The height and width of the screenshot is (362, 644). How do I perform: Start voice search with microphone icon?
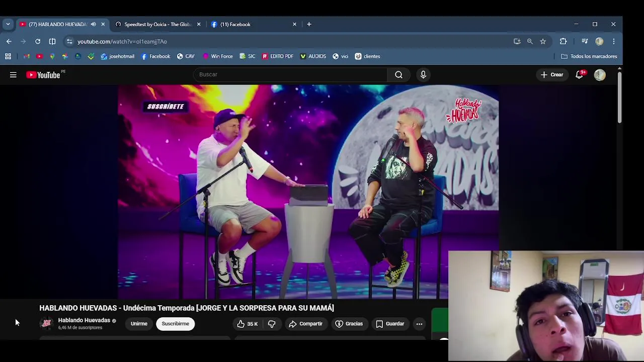(423, 75)
